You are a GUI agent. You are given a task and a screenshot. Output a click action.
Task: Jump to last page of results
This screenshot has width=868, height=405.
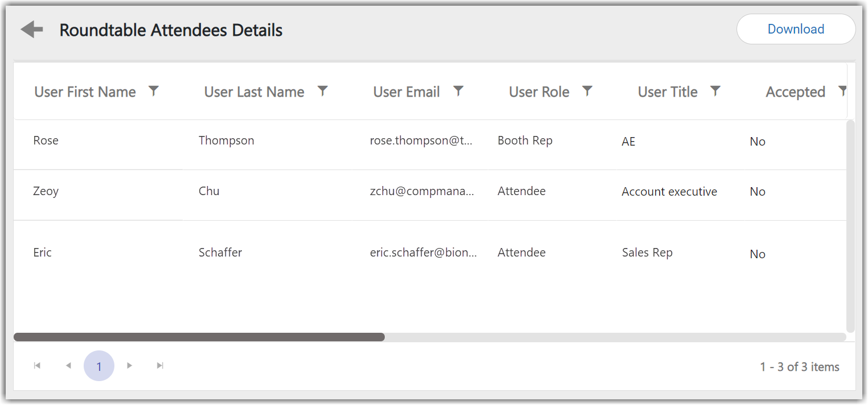coord(161,366)
